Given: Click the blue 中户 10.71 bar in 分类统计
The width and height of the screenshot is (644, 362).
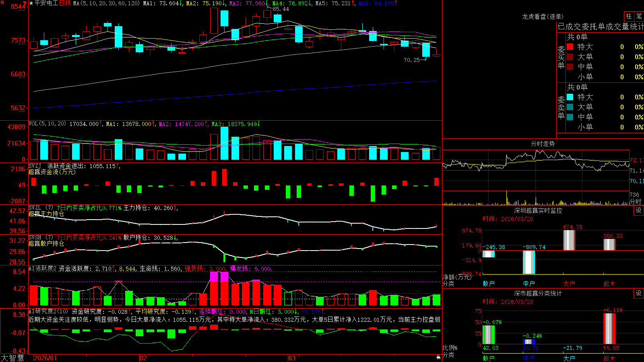Looking at the screenshot, I should [529, 342].
